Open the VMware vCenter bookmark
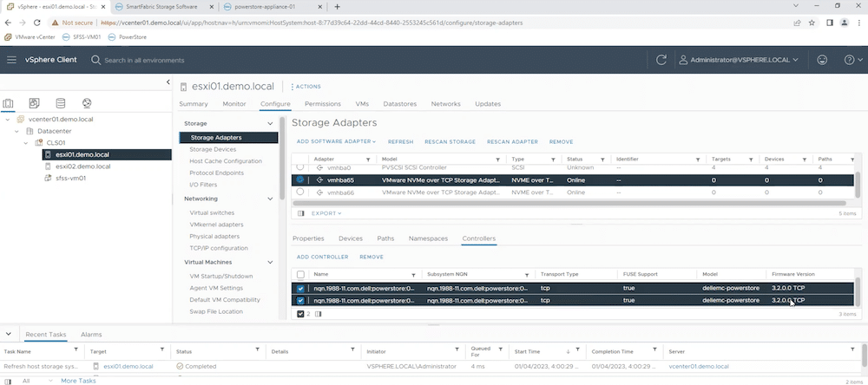This screenshot has width=868, height=385. click(x=30, y=37)
